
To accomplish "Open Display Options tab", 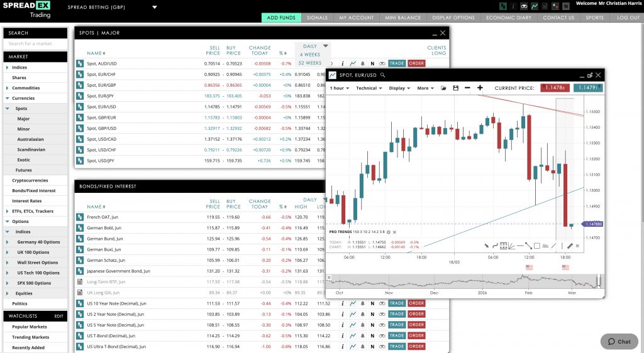I will tap(453, 18).
